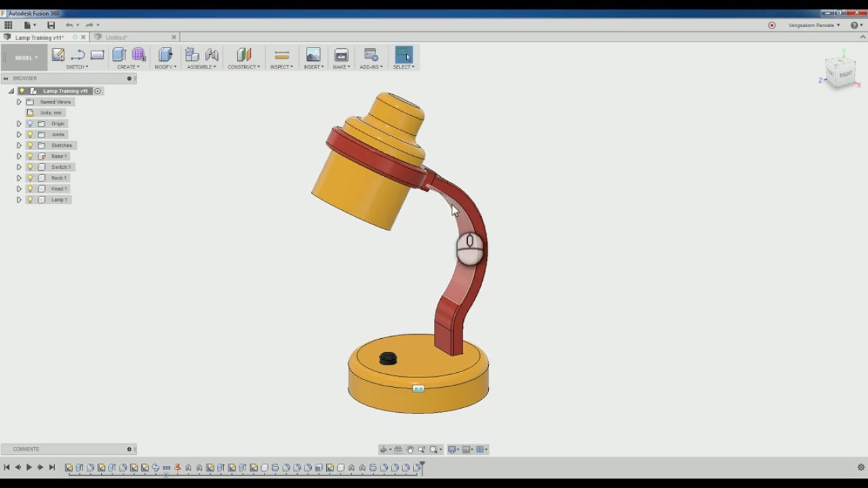Click the Look At navigation icon

coord(399,449)
